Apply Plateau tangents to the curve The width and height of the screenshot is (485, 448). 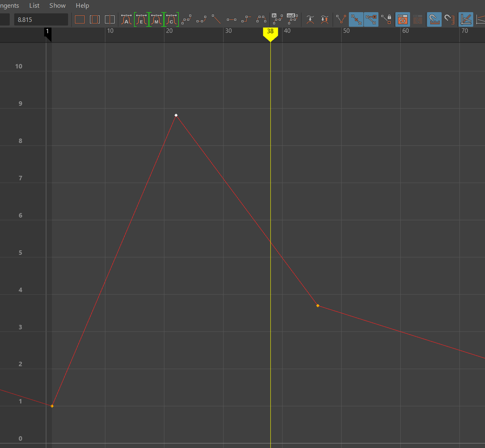coord(261,19)
